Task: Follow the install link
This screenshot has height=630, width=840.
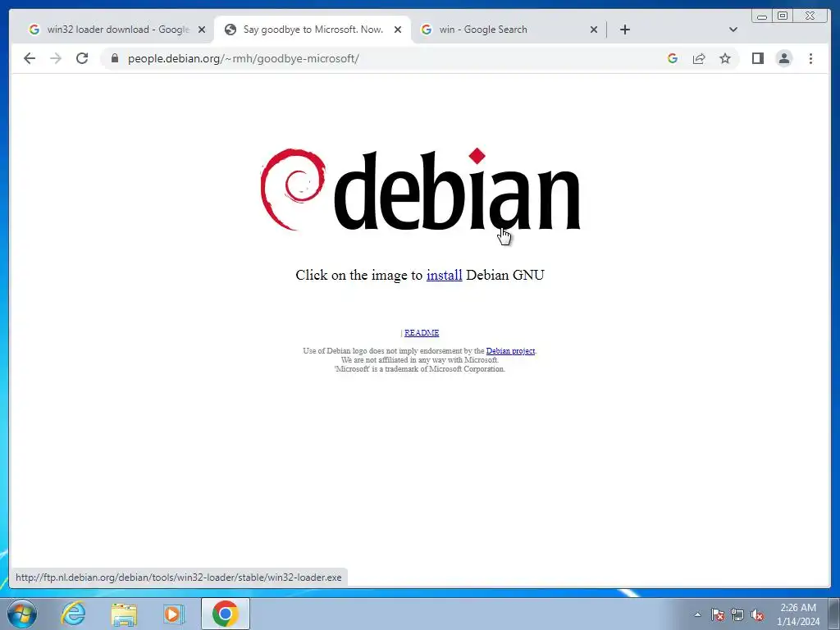Action: click(444, 275)
